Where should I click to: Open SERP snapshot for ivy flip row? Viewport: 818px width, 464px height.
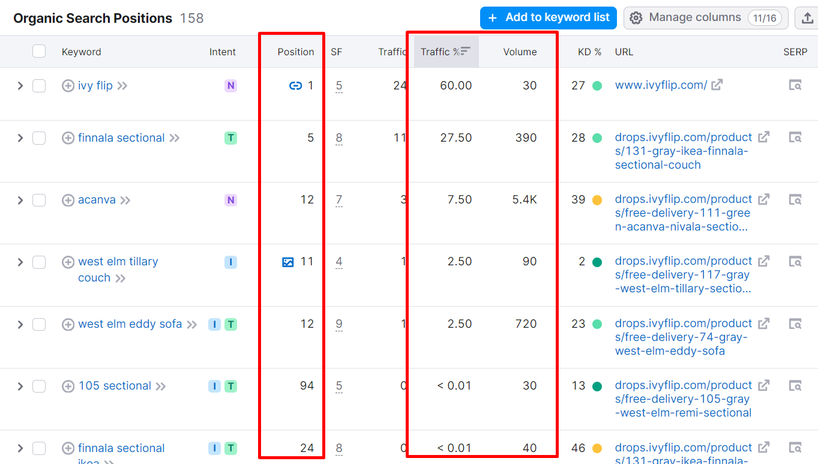(x=795, y=86)
